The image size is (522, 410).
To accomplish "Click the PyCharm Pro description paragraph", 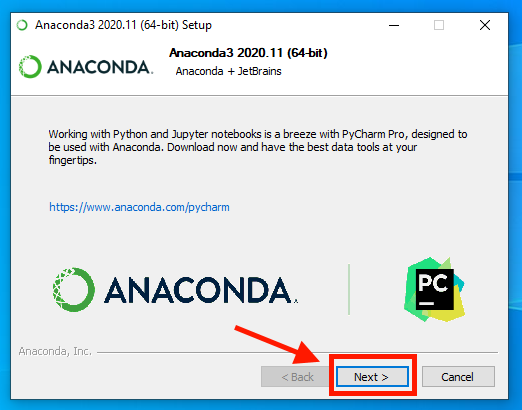I will click(258, 147).
